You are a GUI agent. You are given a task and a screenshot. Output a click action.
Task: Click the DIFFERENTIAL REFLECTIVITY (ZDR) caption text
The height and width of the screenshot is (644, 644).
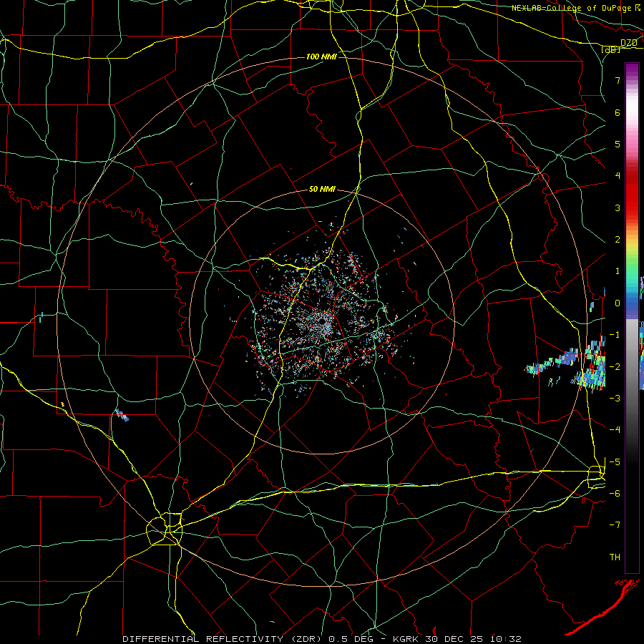pos(223,639)
